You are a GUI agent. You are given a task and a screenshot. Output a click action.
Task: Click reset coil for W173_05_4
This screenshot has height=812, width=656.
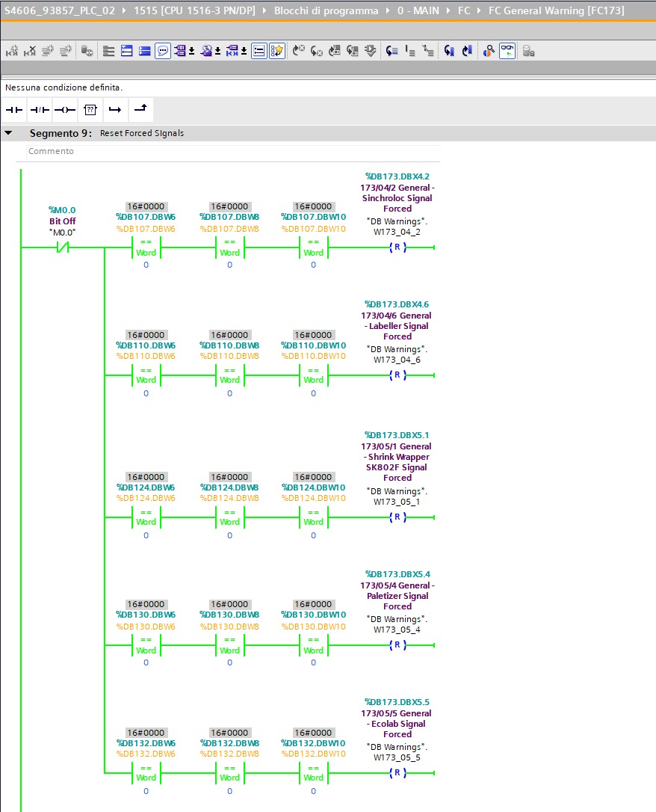397,645
